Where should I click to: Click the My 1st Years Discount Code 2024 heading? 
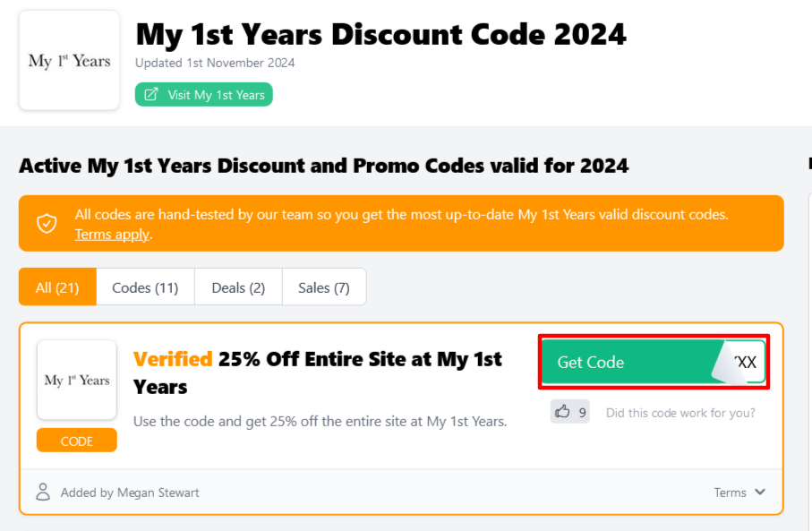tap(381, 34)
